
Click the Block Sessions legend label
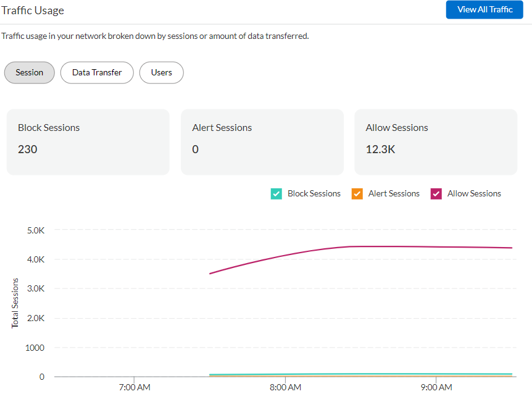314,194
